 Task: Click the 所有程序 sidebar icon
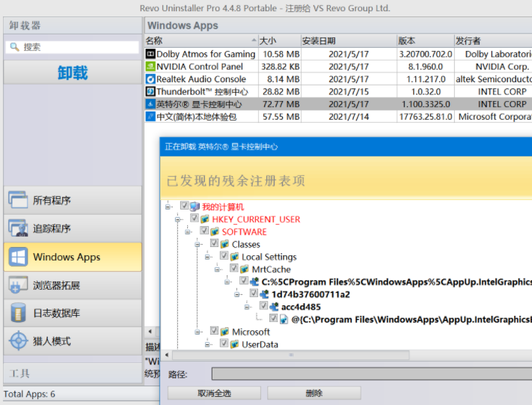coord(18,200)
